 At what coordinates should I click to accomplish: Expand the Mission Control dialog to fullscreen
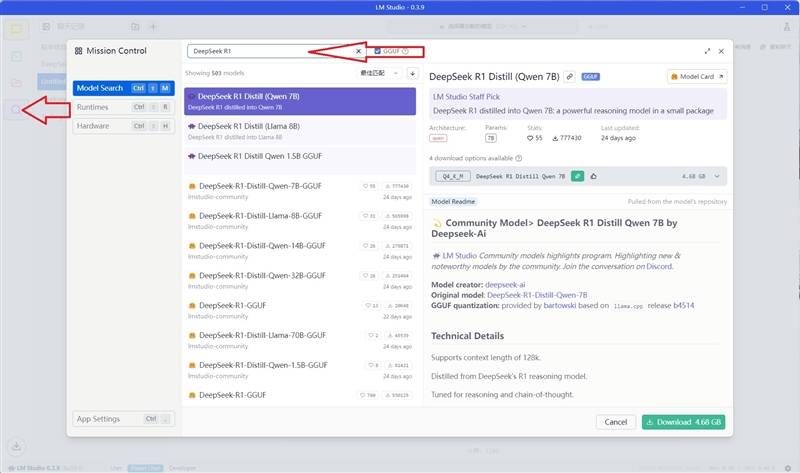pyautogui.click(x=707, y=51)
